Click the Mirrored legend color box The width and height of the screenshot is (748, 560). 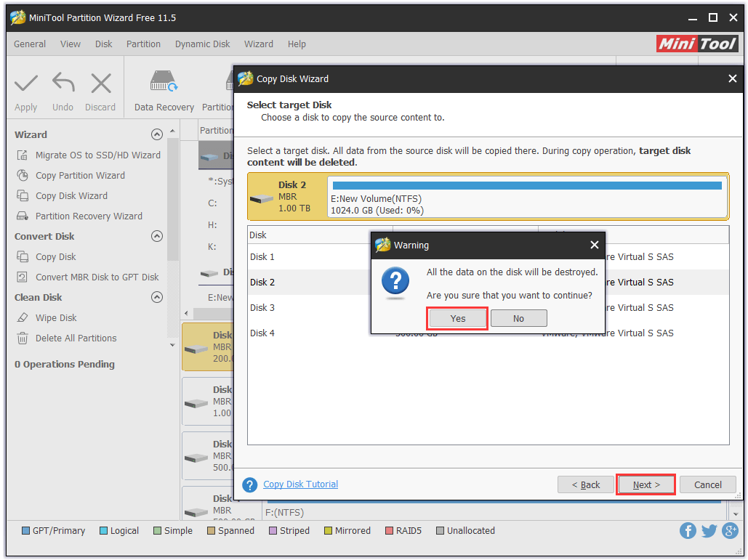329,530
